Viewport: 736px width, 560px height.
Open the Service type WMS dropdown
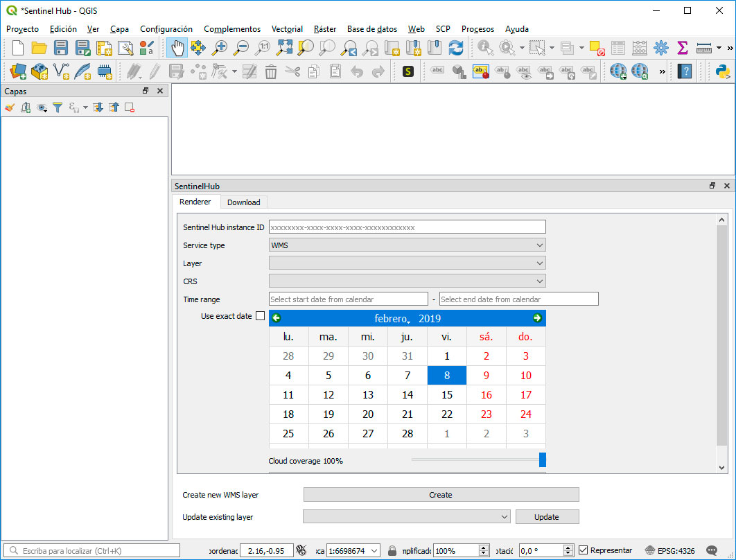click(407, 245)
